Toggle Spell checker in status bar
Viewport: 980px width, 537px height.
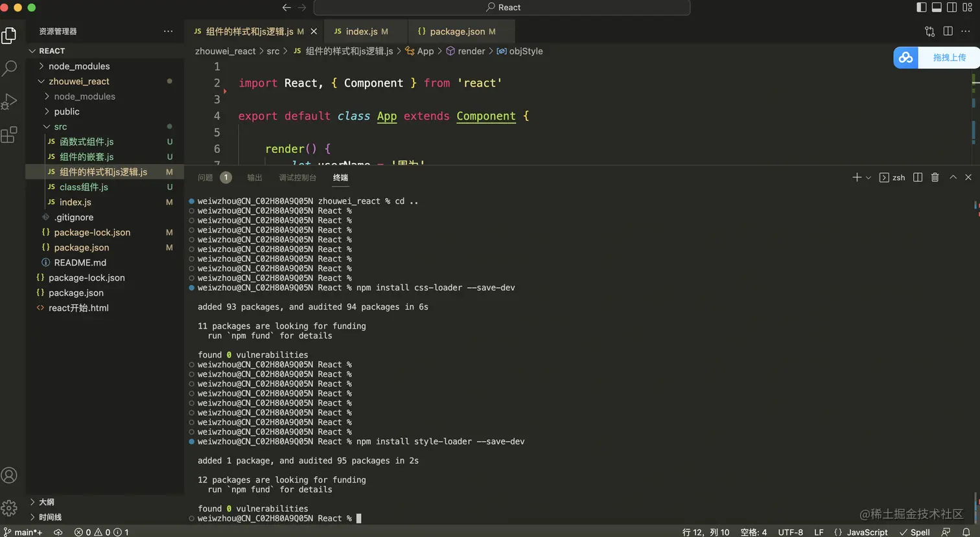click(915, 532)
